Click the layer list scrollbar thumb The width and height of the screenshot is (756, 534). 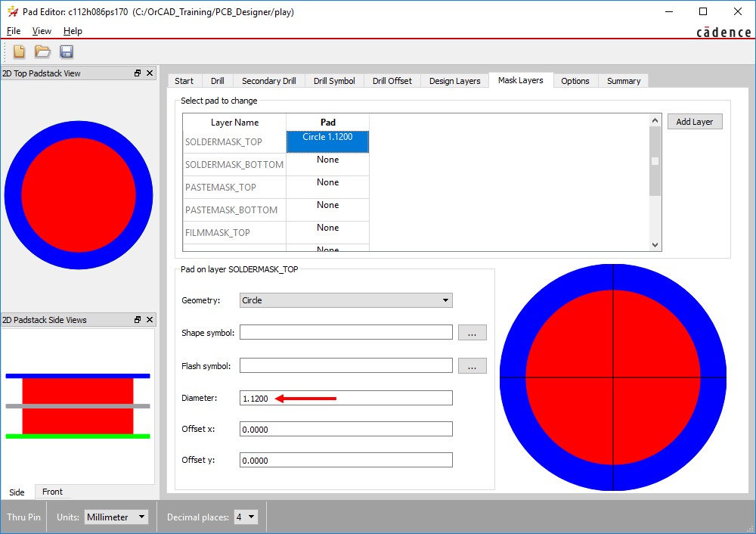point(655,160)
